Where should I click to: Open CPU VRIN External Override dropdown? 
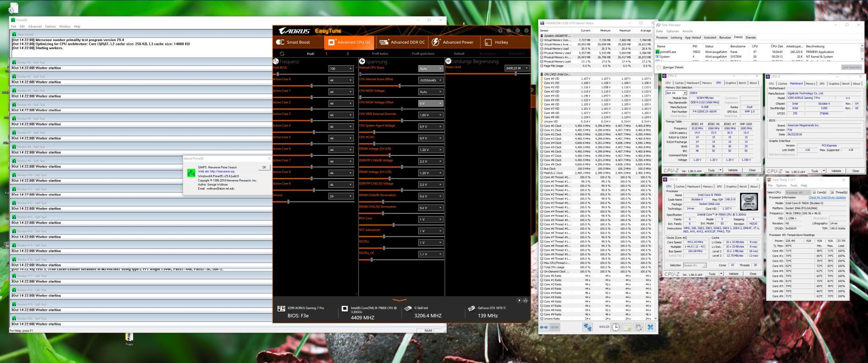[430, 115]
